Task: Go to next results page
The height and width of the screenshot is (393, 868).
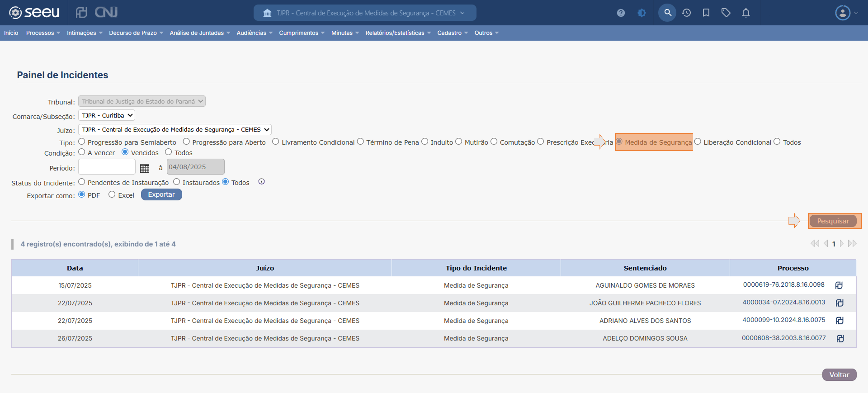Action: pyautogui.click(x=842, y=243)
